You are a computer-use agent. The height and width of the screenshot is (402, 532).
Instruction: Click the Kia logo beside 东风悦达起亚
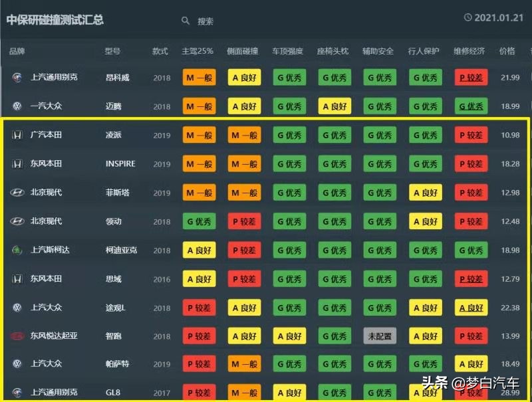coord(17,336)
